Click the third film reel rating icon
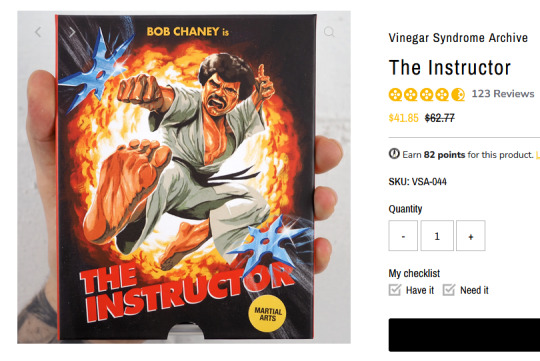The height and width of the screenshot is (361, 540). point(426,94)
